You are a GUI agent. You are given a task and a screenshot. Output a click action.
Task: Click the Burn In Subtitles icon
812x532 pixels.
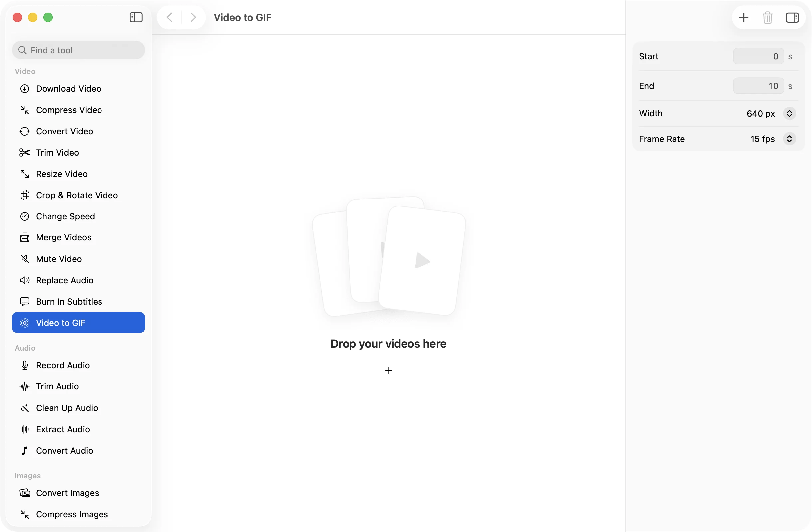click(x=25, y=301)
